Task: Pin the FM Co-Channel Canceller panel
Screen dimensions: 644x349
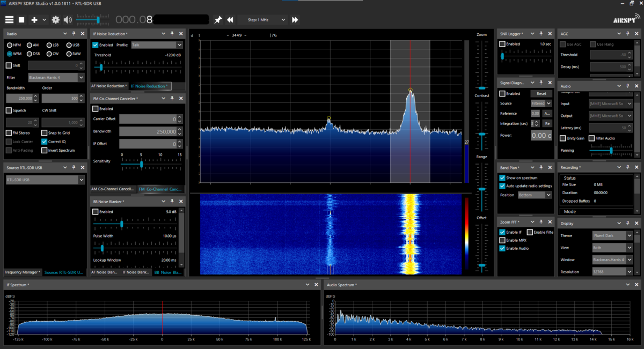Action: click(172, 99)
